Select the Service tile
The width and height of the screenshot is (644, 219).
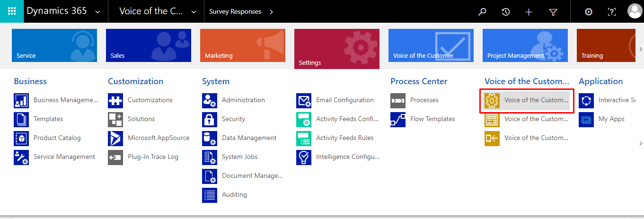[x=54, y=45]
